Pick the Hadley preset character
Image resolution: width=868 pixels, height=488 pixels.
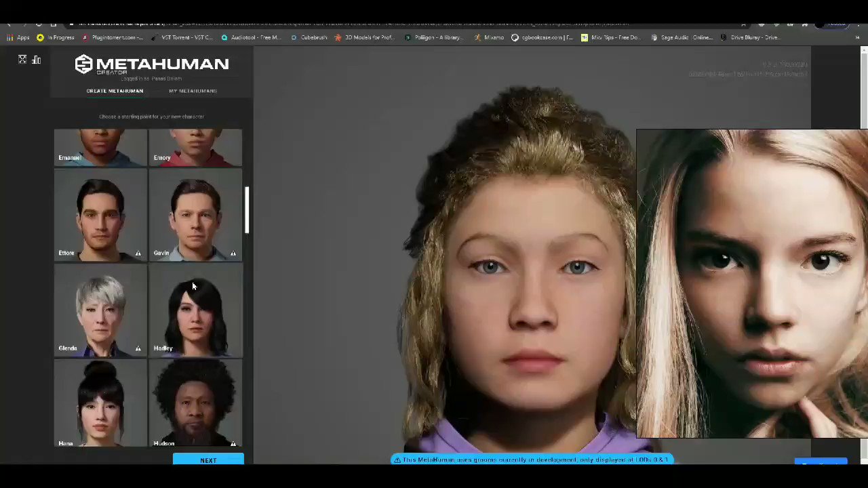pos(195,310)
